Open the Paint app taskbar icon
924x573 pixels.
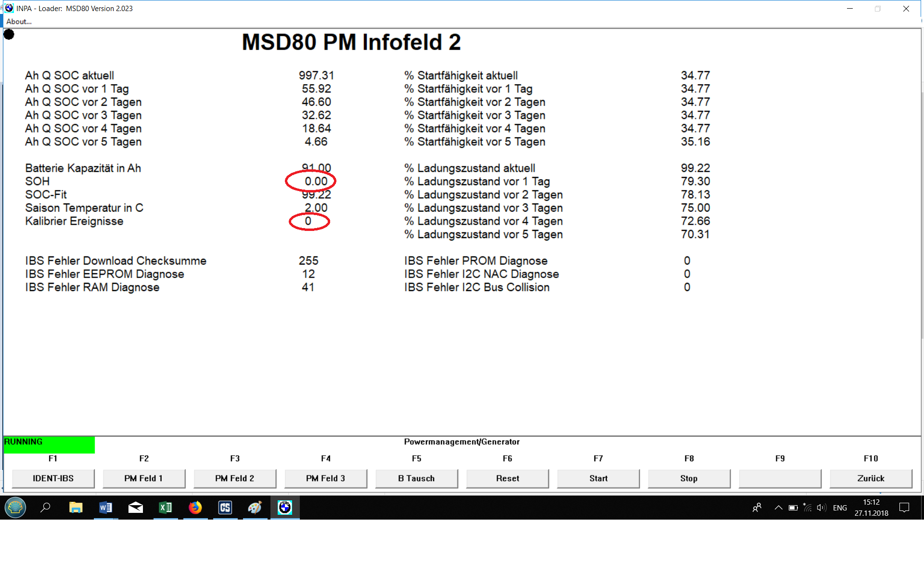point(255,508)
